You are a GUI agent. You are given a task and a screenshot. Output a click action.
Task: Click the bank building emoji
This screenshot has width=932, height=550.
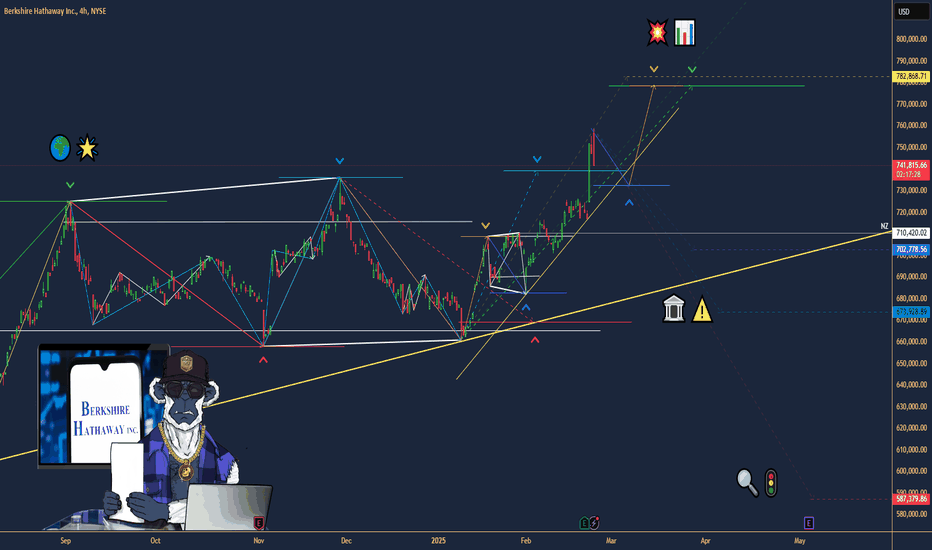tap(673, 309)
